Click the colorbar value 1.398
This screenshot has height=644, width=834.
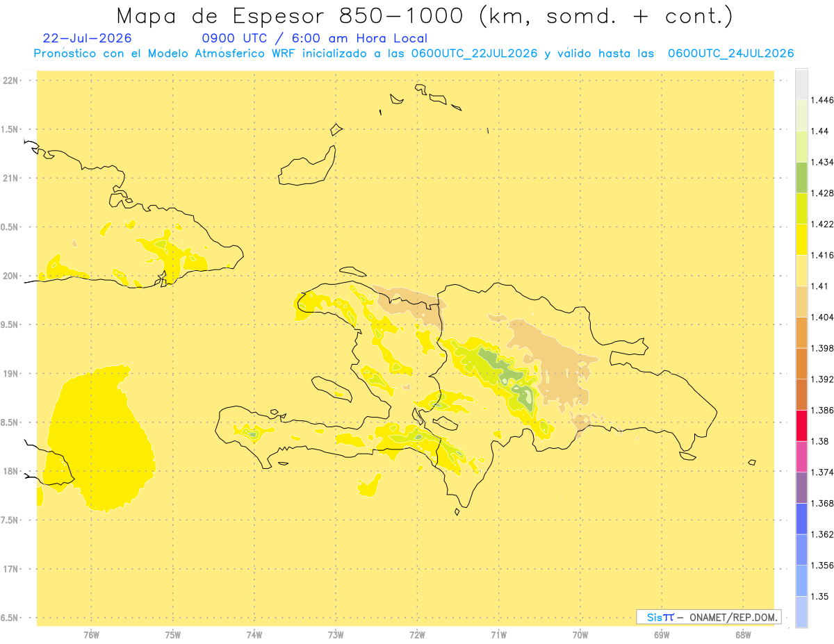(822, 348)
